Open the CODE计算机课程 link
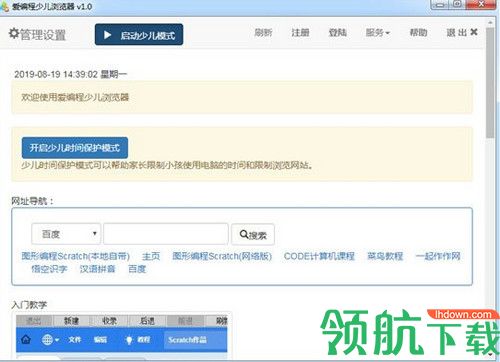 (319, 256)
